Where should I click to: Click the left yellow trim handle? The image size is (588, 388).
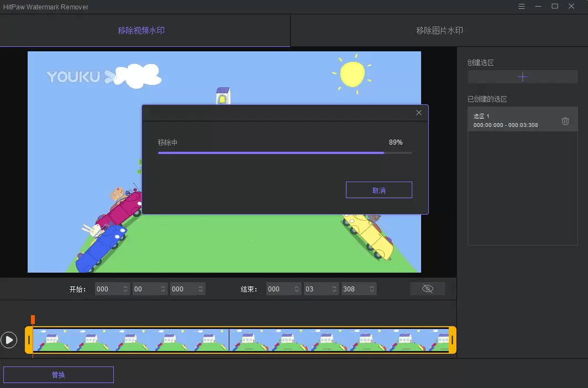pos(29,340)
